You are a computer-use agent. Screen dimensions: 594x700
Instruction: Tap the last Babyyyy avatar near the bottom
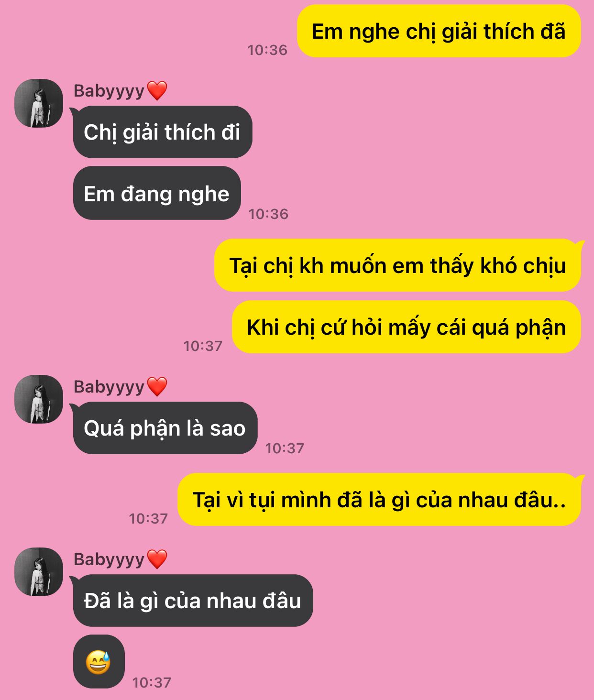39,572
